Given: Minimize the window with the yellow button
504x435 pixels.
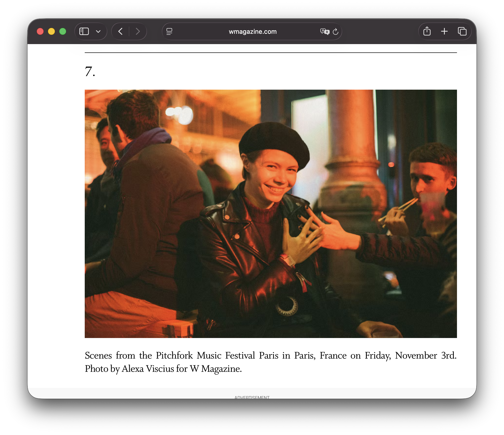Looking at the screenshot, I should (x=51, y=31).
